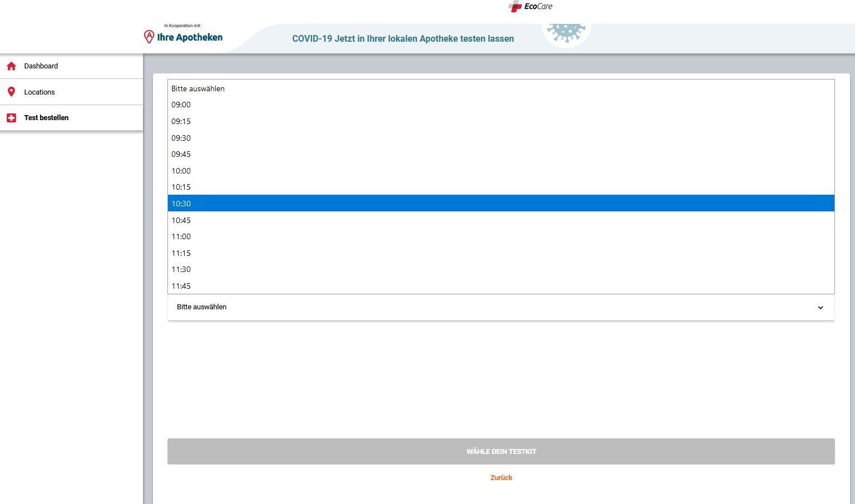Click the Locations map pin icon

pos(11,92)
